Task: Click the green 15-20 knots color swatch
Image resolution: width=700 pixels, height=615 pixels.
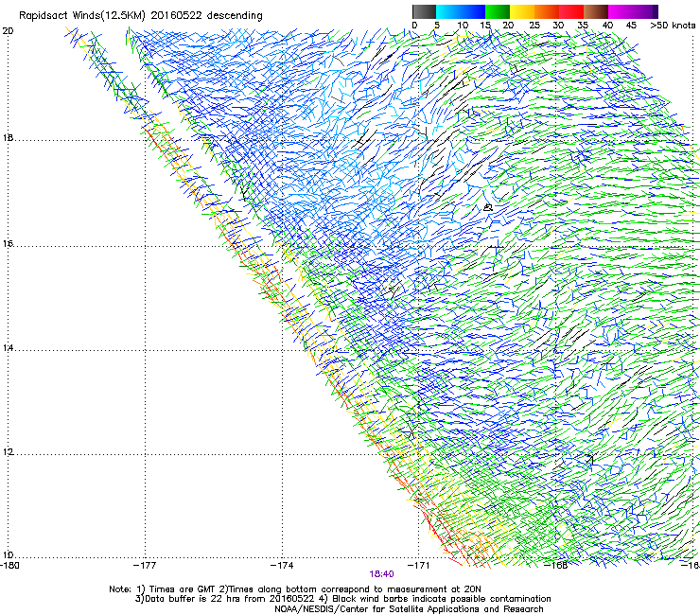Action: point(498,11)
